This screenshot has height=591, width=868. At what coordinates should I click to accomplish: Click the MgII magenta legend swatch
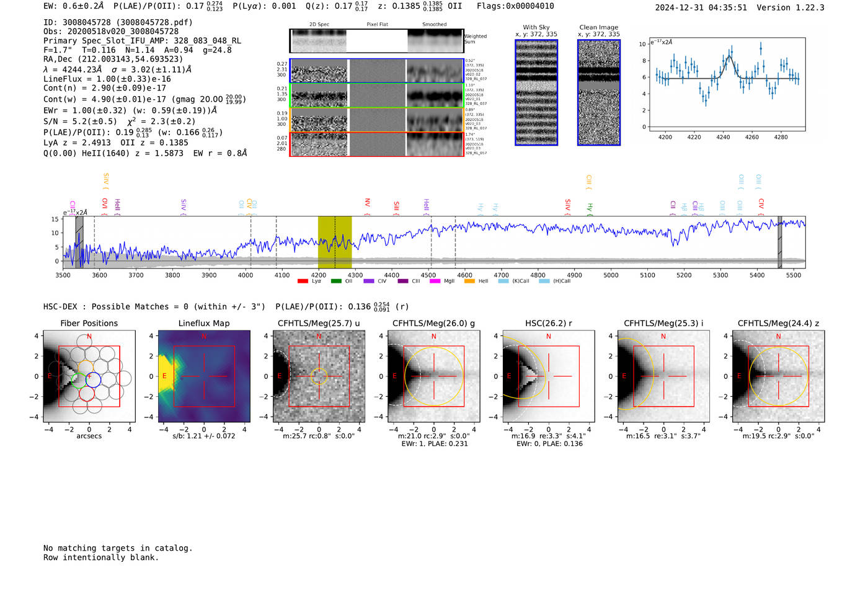click(435, 281)
